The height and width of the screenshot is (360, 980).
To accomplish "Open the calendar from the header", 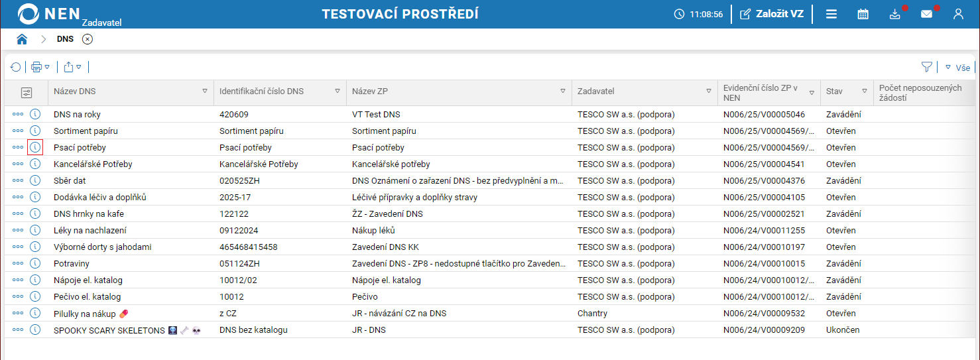I will [863, 14].
